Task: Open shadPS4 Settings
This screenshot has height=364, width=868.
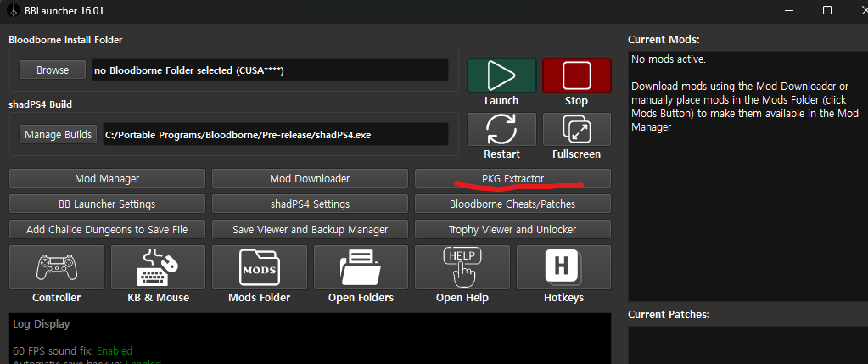Action: point(310,204)
